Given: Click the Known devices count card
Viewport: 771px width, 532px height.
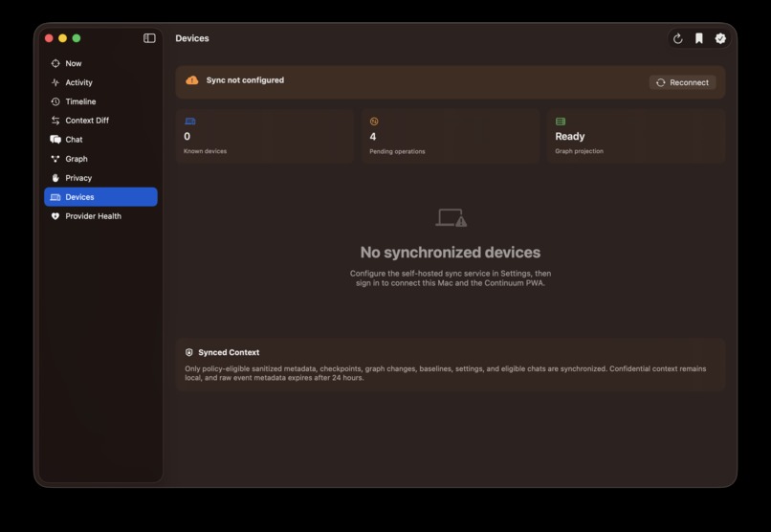Looking at the screenshot, I should pos(265,136).
